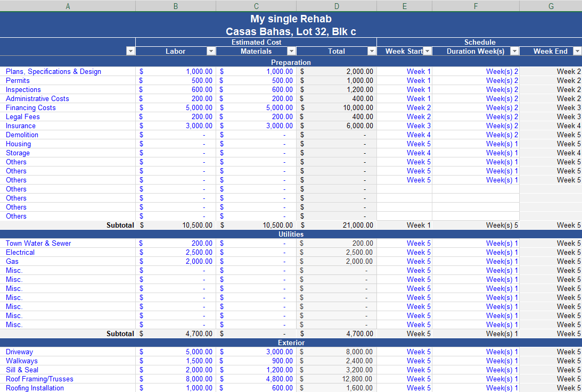Open the Week Start filter dropdown
Image resolution: width=582 pixels, height=392 pixels.
click(427, 51)
